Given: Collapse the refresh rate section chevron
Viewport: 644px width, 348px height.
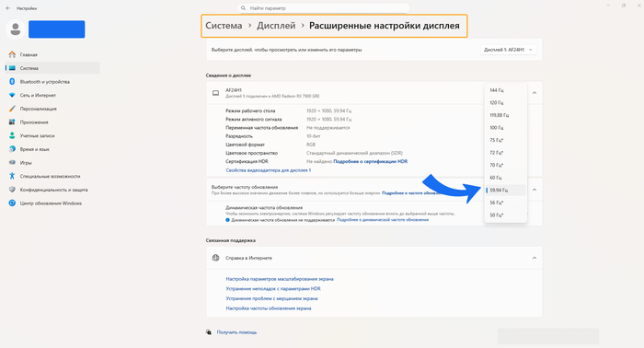Looking at the screenshot, I should pos(535,190).
